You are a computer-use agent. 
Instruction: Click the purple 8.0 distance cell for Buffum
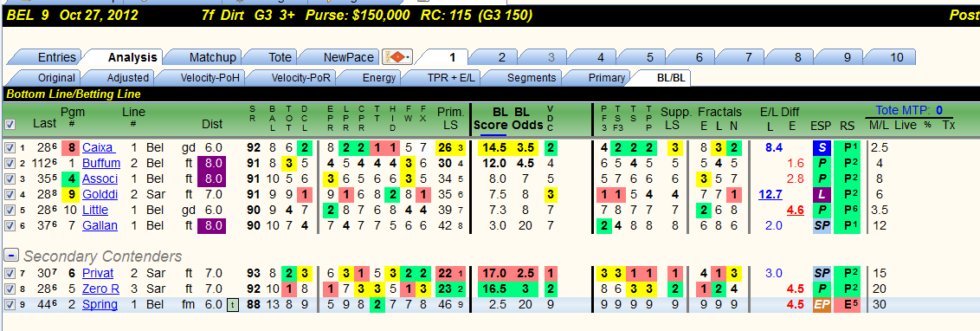pyautogui.click(x=211, y=164)
